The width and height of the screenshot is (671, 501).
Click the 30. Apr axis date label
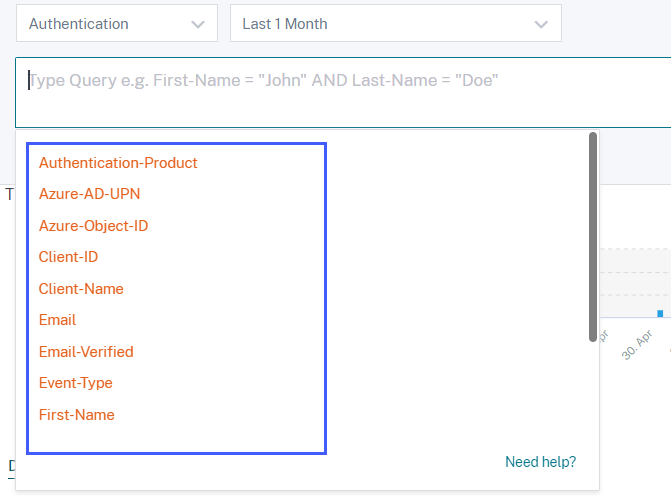click(637, 346)
